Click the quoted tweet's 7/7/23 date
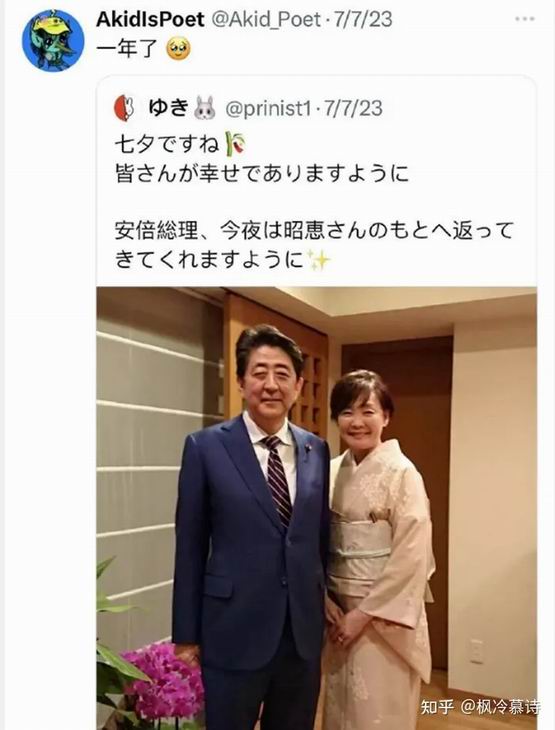The height and width of the screenshot is (730, 555). point(353,108)
